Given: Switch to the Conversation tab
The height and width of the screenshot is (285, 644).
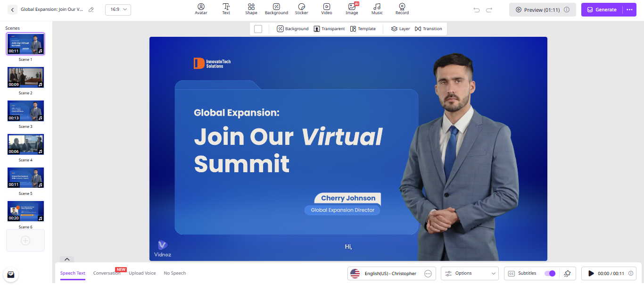Looking at the screenshot, I should [107, 273].
